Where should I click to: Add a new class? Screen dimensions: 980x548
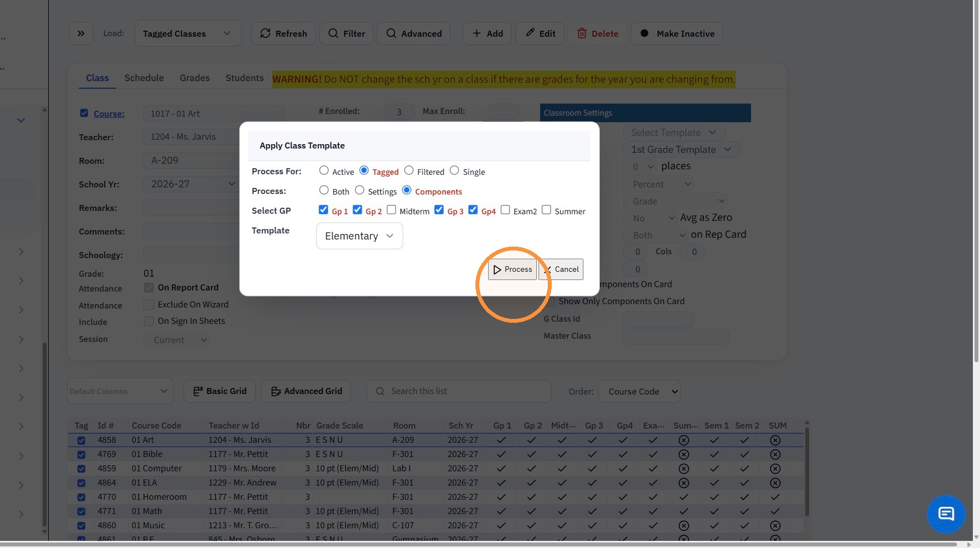tap(487, 33)
